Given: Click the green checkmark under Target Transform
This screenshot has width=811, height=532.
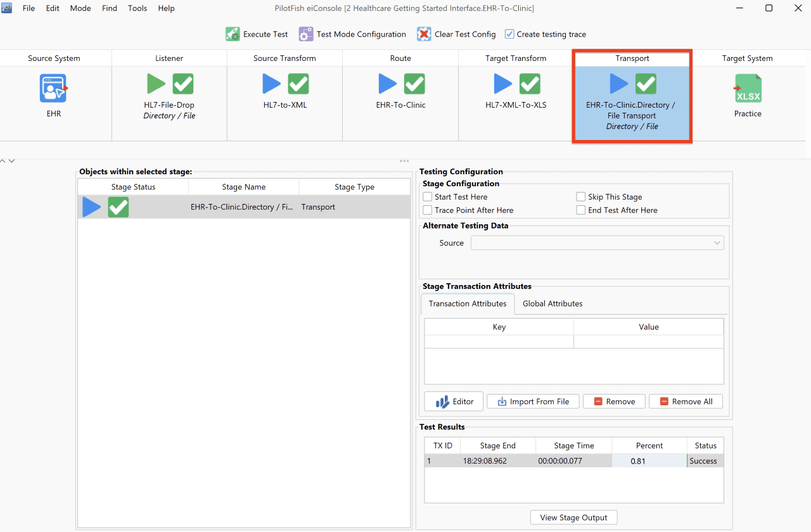Looking at the screenshot, I should tap(530, 84).
